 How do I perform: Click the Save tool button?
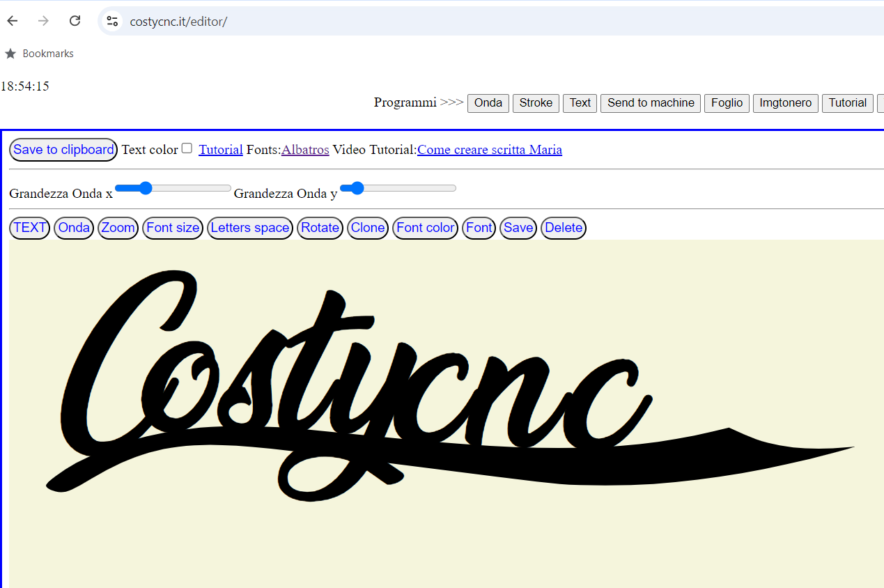click(518, 228)
